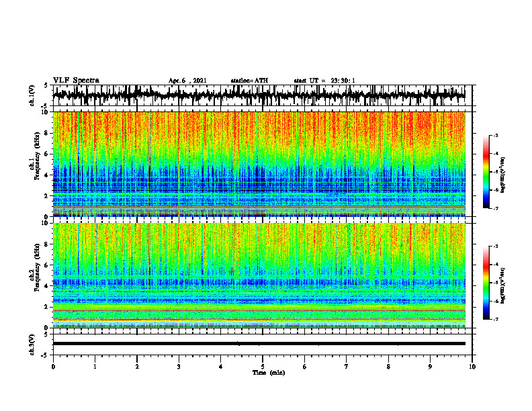
Task: Click the time axis tick label "0"
Action: (53, 367)
